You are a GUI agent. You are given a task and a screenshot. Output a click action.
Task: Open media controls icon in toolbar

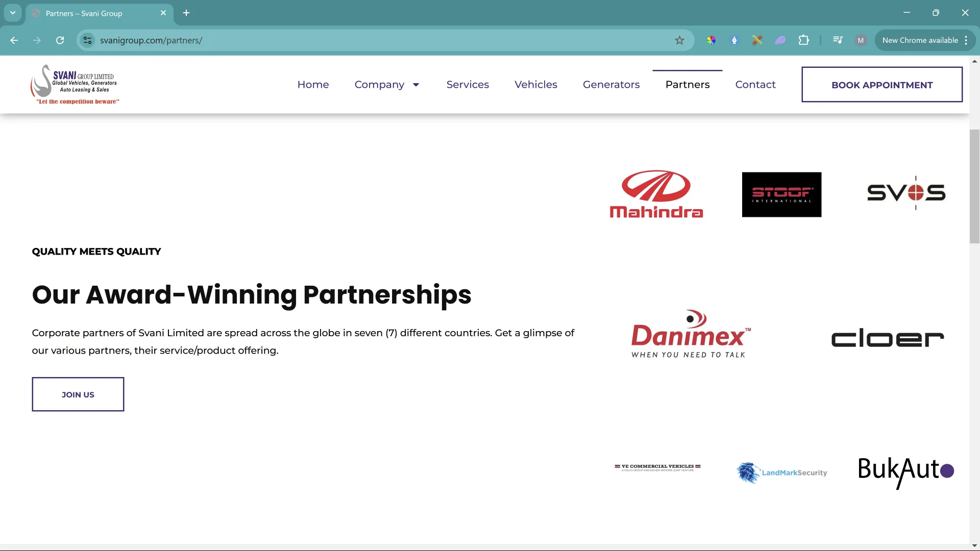pos(838,40)
